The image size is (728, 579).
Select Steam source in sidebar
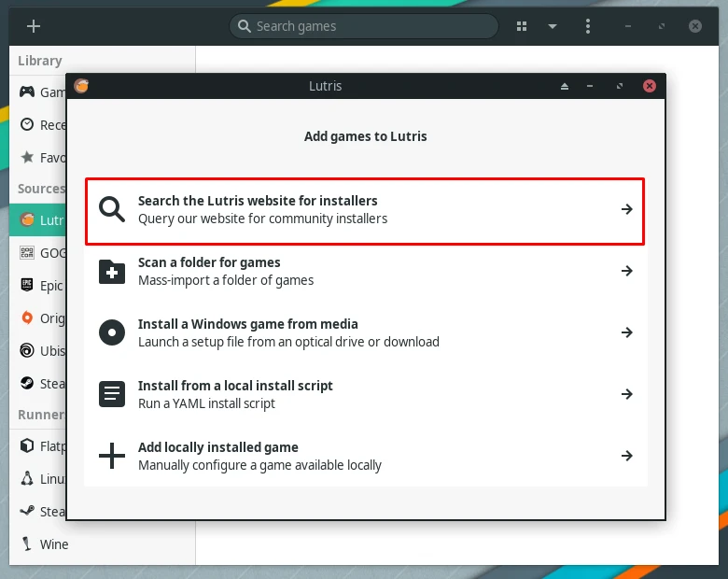38,384
